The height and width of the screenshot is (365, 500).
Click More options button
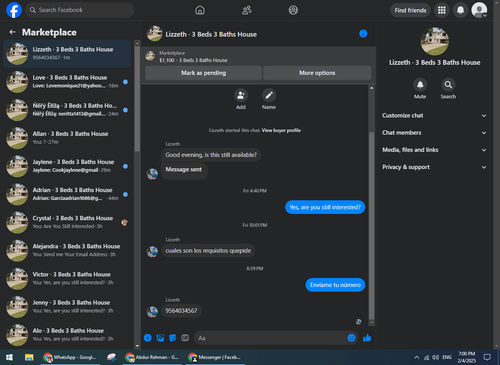pos(317,73)
